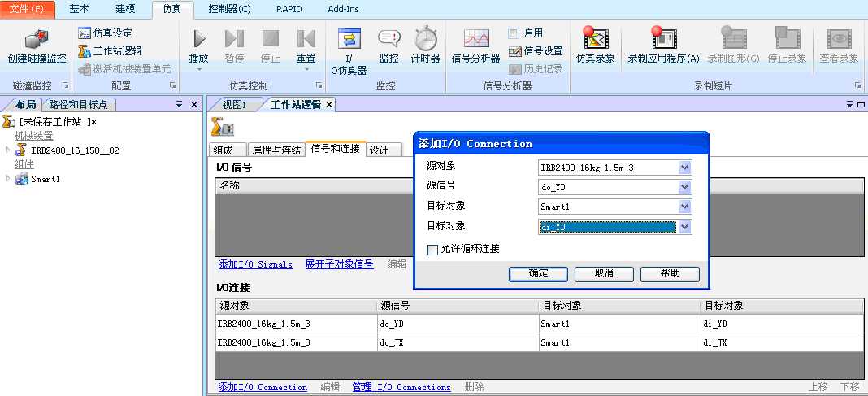Click the 停止 simulation button
Image resolution: width=868 pixels, height=396 pixels.
[x=270, y=39]
